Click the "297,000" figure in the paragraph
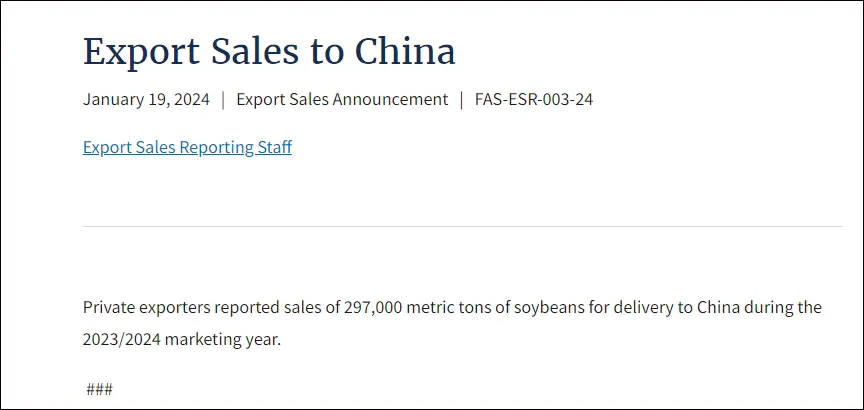Screen dimensions: 864x410 coord(372,307)
